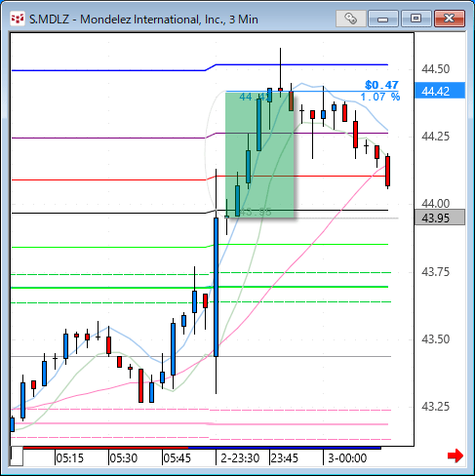Click the 05:15 time axis label
The image size is (475, 476).
point(70,458)
